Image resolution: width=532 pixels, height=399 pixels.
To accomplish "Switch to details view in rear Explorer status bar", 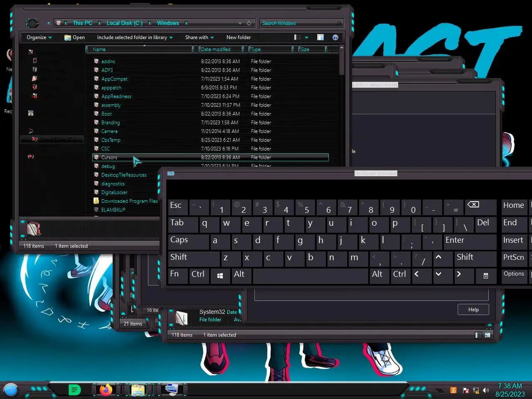I will pos(478,335).
